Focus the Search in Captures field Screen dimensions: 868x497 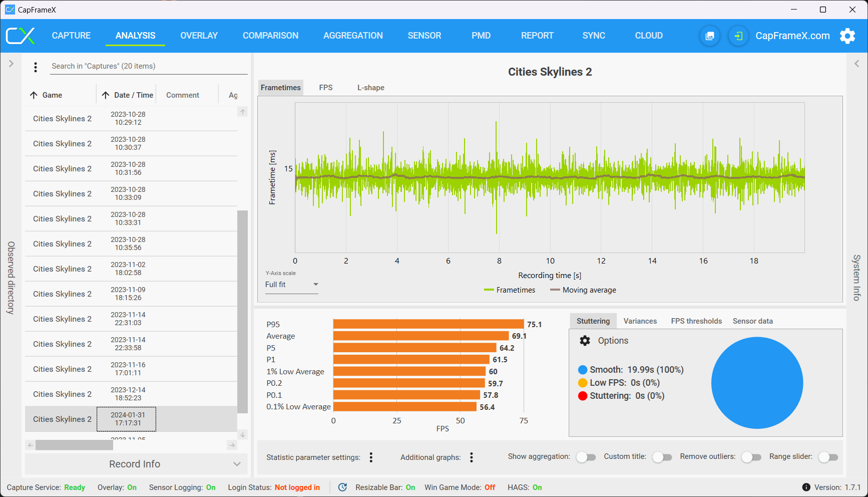pyautogui.click(x=149, y=66)
